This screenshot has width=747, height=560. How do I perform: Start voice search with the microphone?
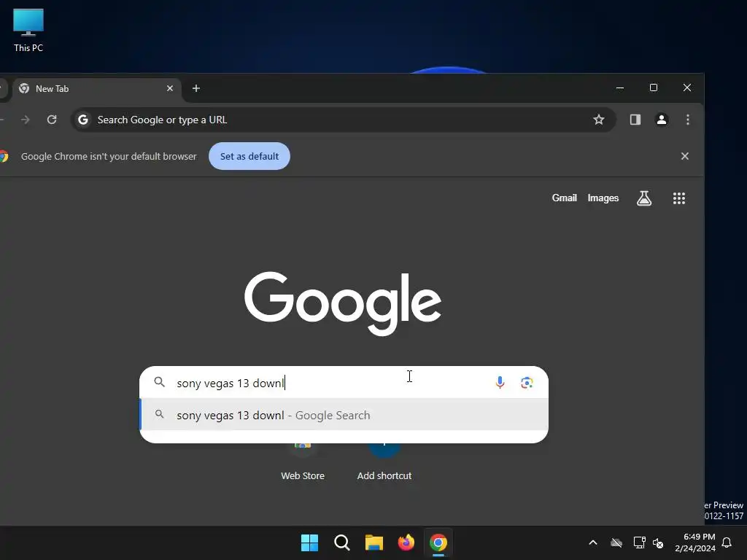500,382
